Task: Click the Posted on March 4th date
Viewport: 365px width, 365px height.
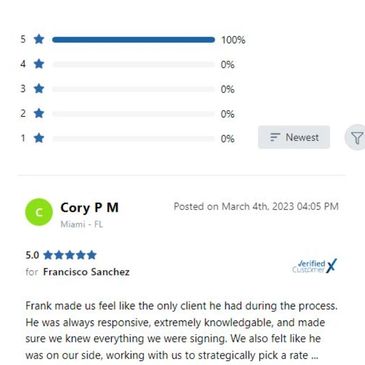Action: [x=256, y=206]
